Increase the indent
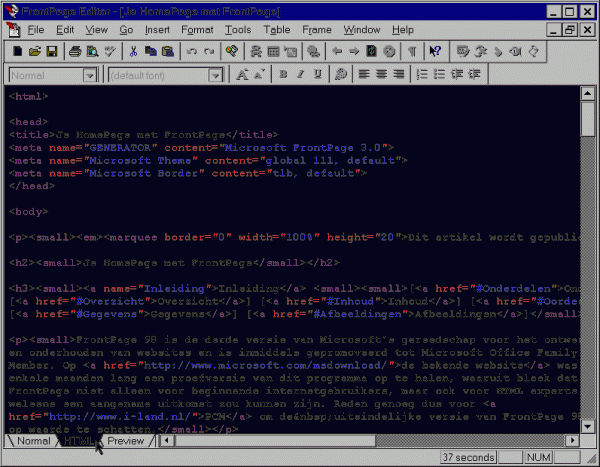 pyautogui.click(x=474, y=74)
